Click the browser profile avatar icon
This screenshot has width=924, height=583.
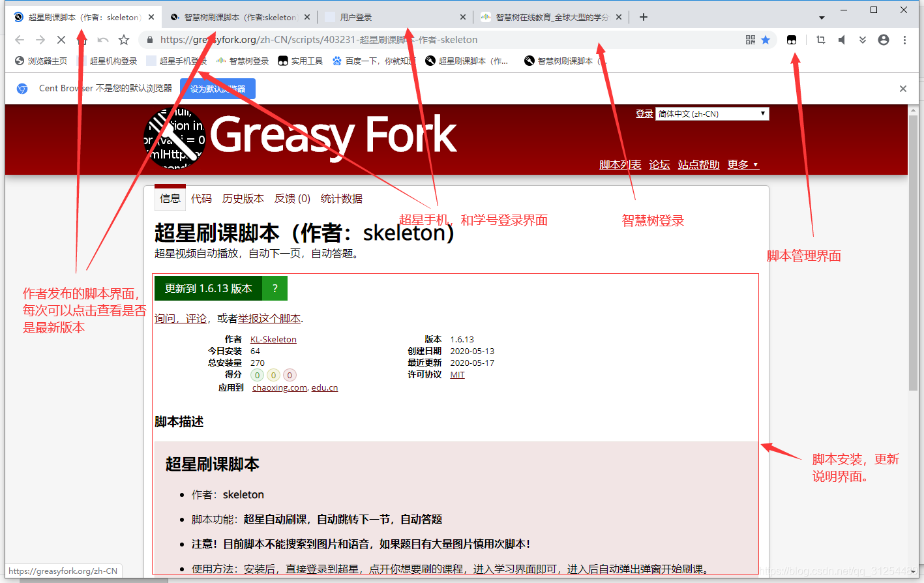pos(883,40)
